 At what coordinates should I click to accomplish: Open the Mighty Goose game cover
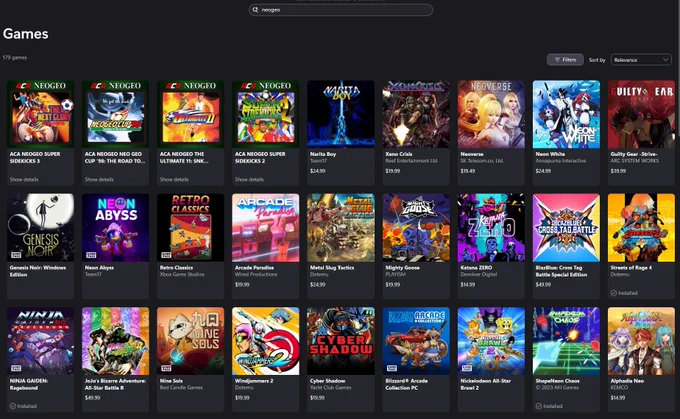416,228
